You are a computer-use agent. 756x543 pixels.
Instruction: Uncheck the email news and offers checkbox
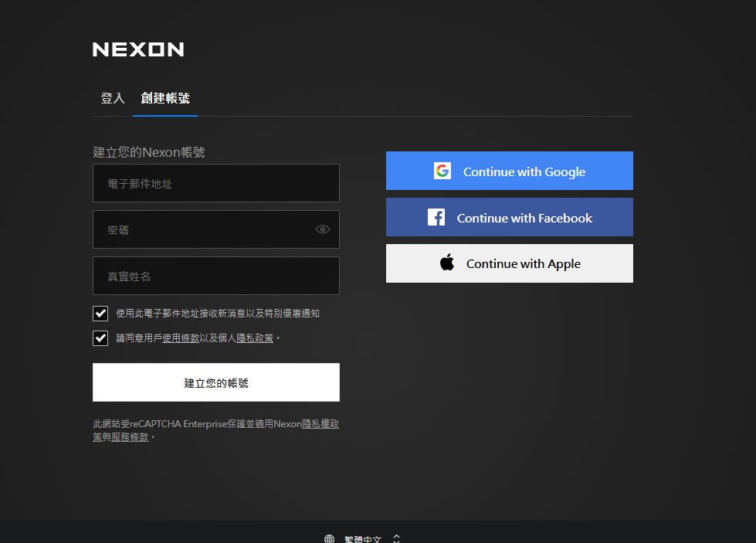click(100, 314)
